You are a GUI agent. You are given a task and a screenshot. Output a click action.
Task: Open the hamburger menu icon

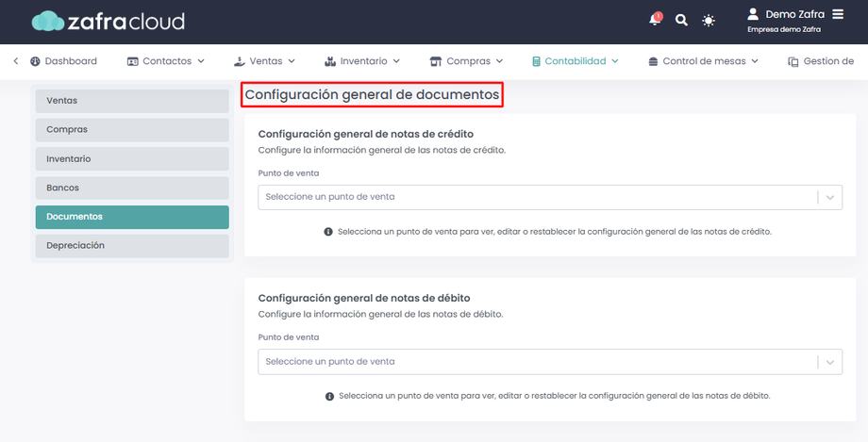pyautogui.click(x=838, y=14)
